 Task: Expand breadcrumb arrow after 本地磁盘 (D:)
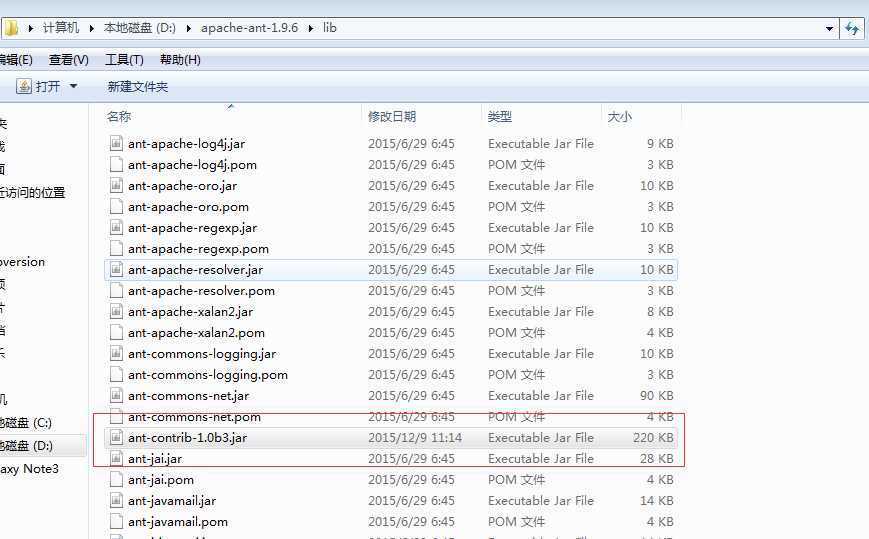(x=188, y=28)
